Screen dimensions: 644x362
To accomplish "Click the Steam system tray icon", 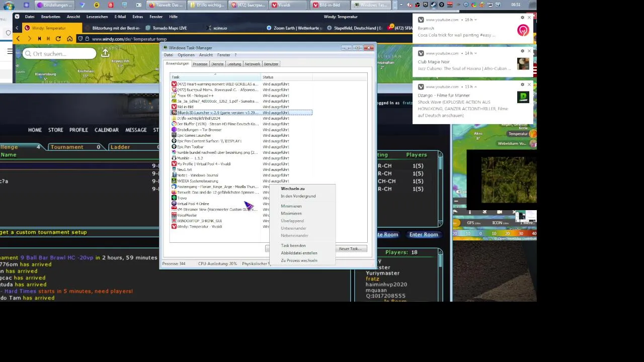I will [434, 5].
